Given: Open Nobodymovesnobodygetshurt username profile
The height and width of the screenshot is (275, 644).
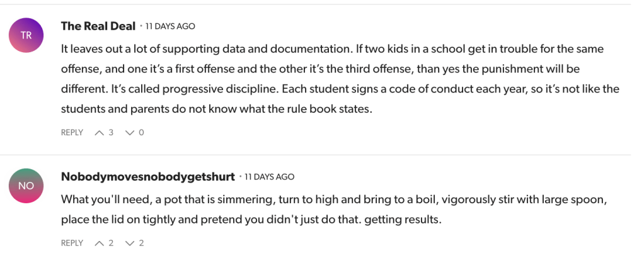Looking at the screenshot, I should pos(147,176).
